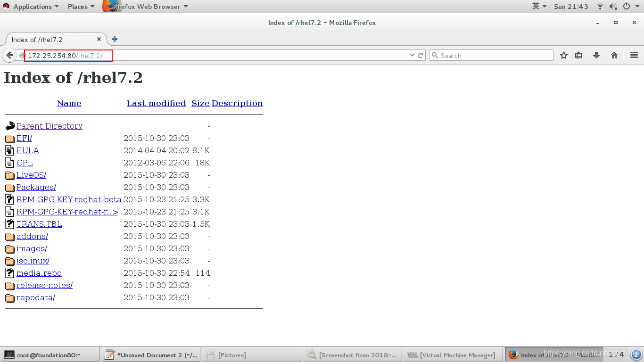Select the Index of /rhel7.2 browser tab
The width and height of the screenshot is (644, 362).
tap(56, 40)
